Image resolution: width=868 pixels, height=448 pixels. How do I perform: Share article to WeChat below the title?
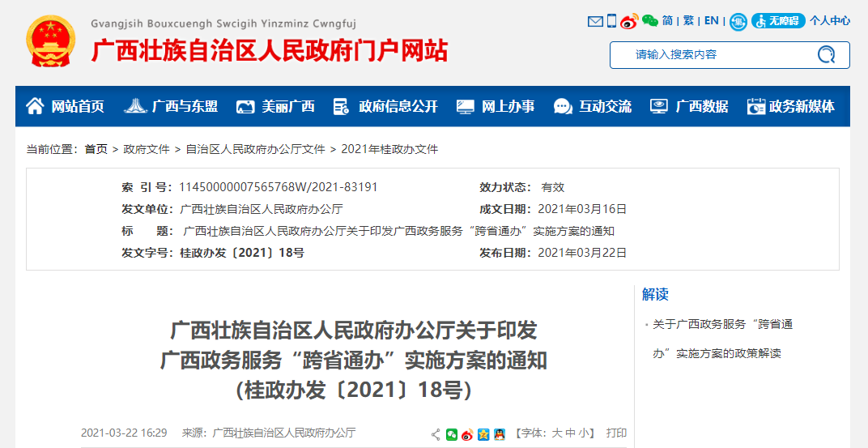pos(452,434)
